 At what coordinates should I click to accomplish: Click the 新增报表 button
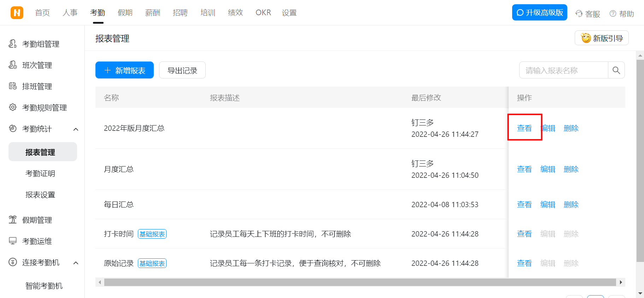pyautogui.click(x=124, y=70)
